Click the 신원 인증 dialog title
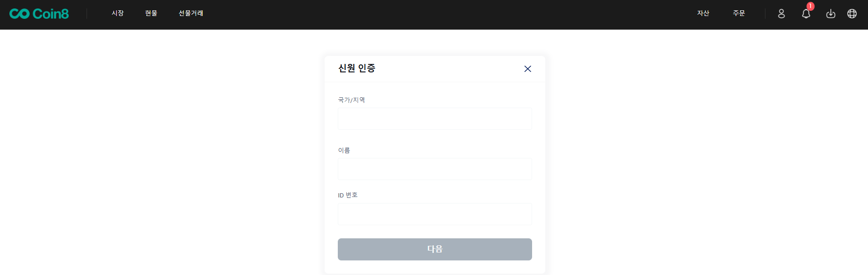The height and width of the screenshot is (275, 868). (357, 68)
